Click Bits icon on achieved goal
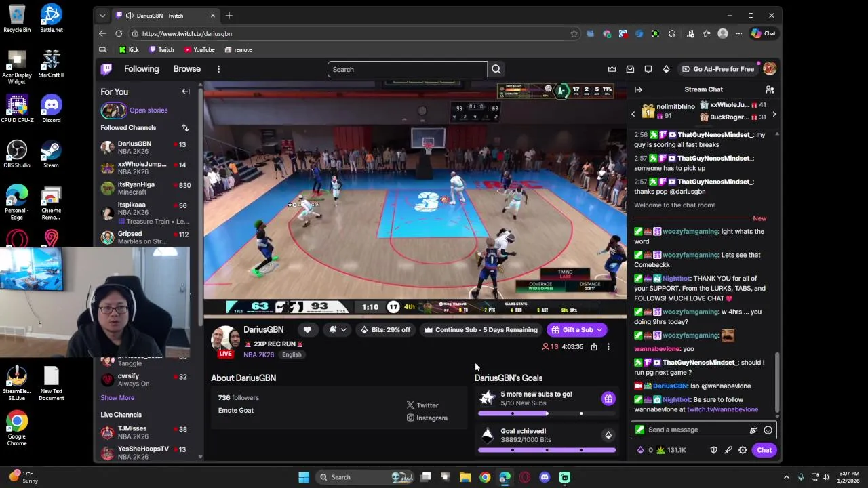Screen dimensions: 868x488 click(608, 435)
